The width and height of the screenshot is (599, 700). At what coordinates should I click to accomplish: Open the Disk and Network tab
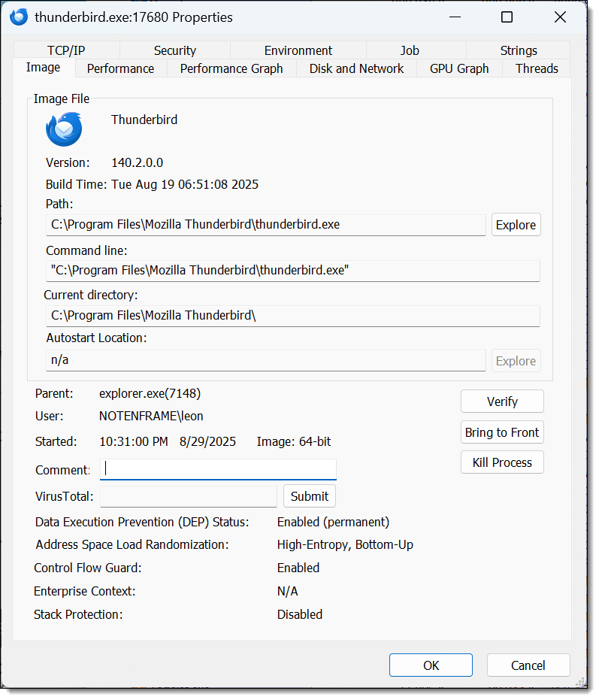356,68
